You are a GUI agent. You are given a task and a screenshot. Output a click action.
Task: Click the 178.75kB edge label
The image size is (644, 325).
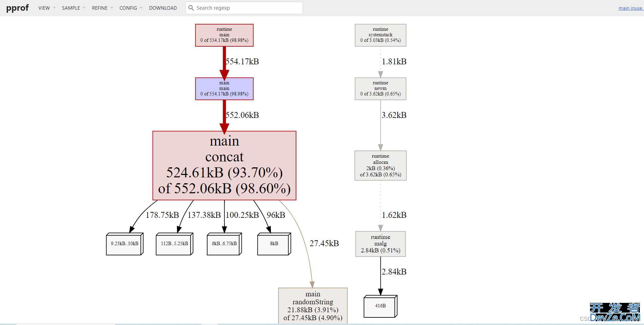[162, 215]
